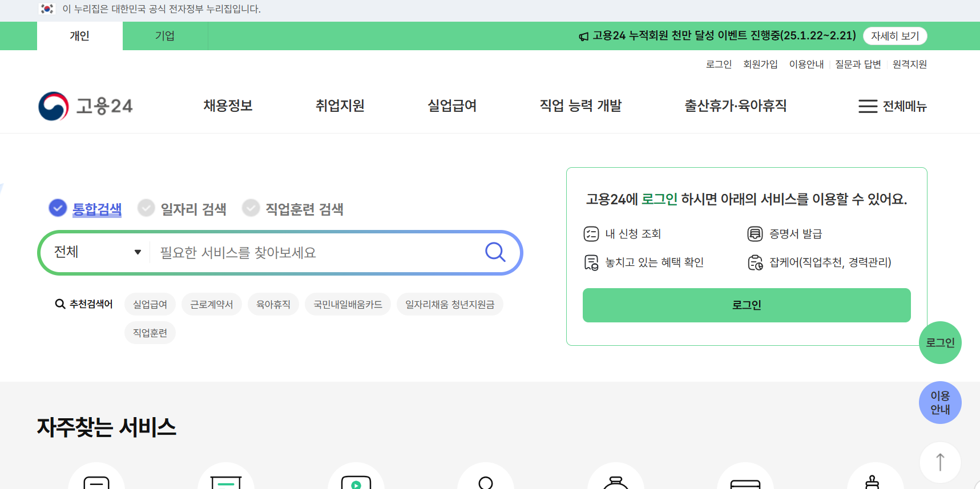The width and height of the screenshot is (980, 489).
Task: Click the 고용24 logo
Action: pos(86,106)
